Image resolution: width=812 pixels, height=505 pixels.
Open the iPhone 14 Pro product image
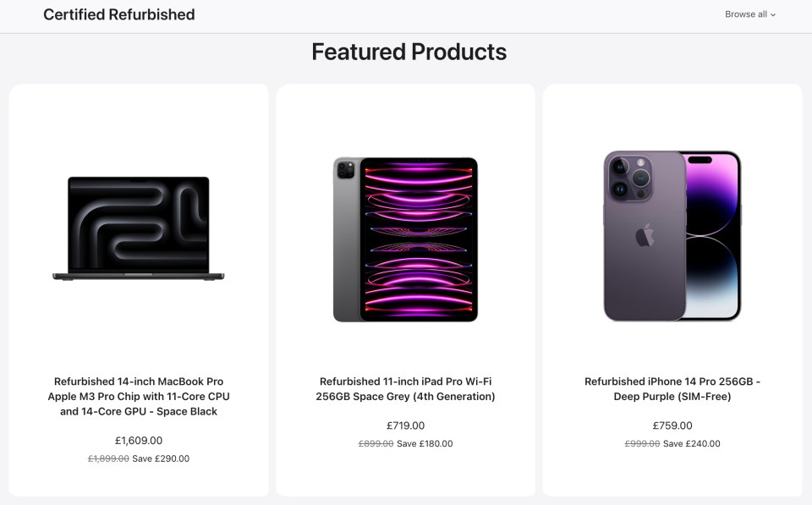(x=672, y=236)
